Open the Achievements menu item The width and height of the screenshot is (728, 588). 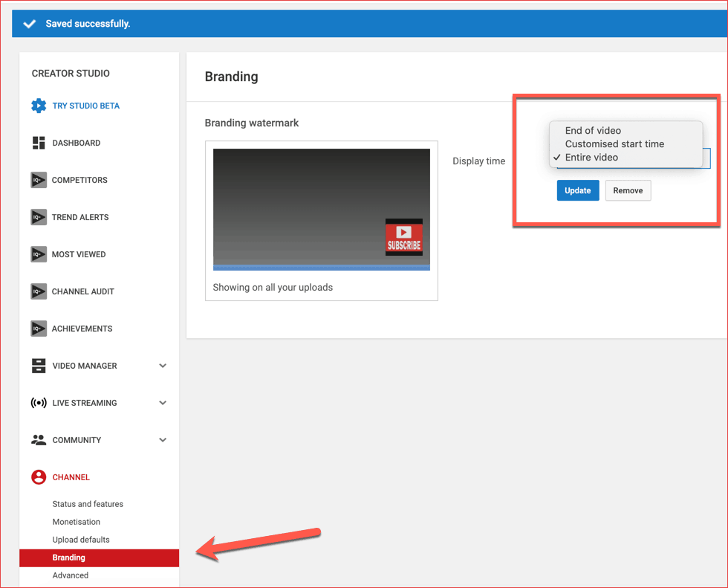(82, 329)
